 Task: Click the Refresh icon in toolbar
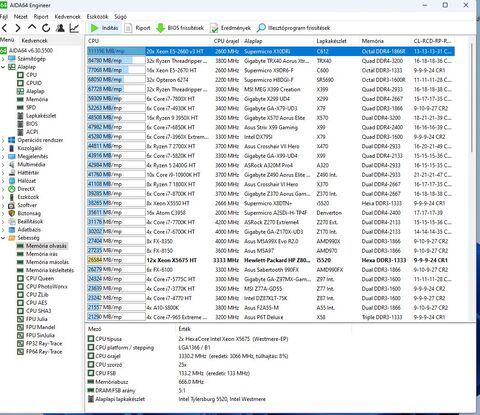point(46,28)
